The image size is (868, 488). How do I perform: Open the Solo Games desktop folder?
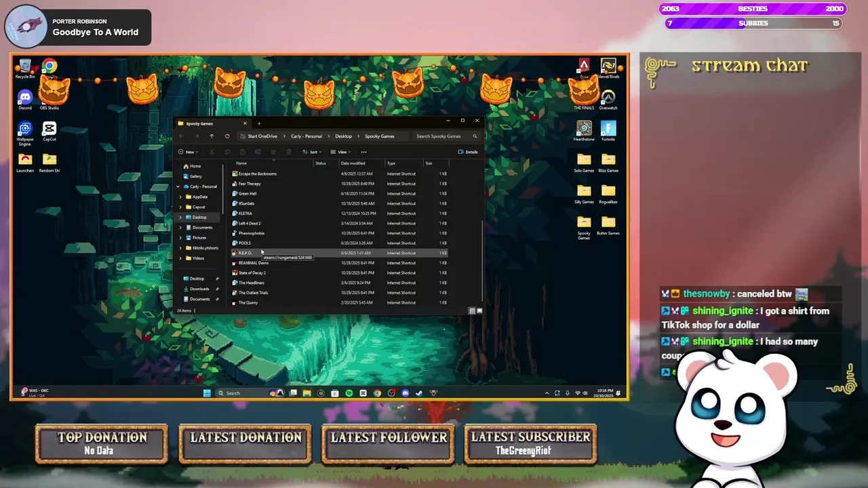[x=584, y=162]
